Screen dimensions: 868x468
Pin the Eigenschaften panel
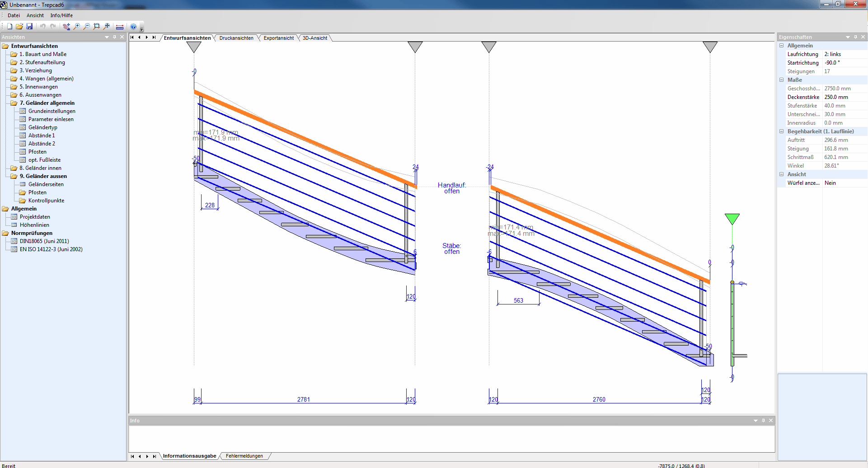click(x=855, y=37)
